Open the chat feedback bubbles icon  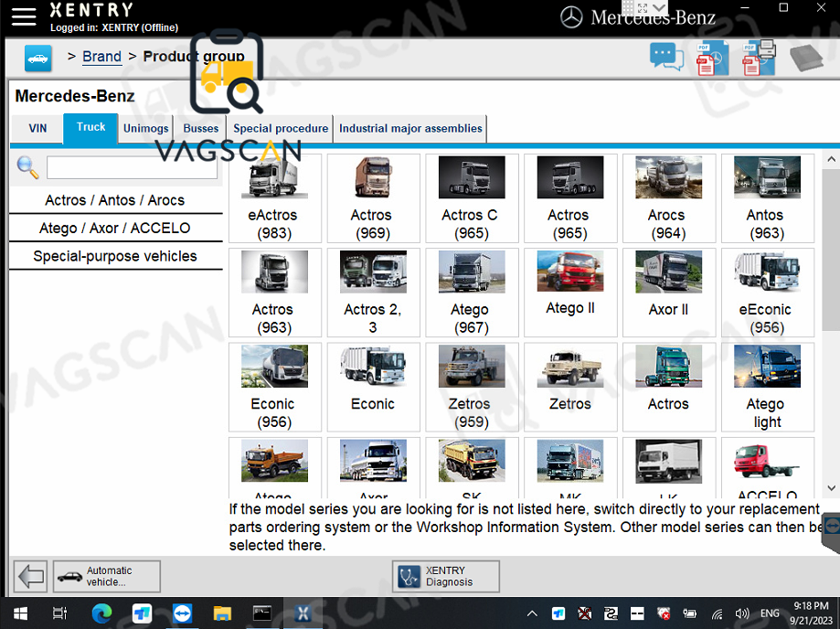pyautogui.click(x=666, y=57)
